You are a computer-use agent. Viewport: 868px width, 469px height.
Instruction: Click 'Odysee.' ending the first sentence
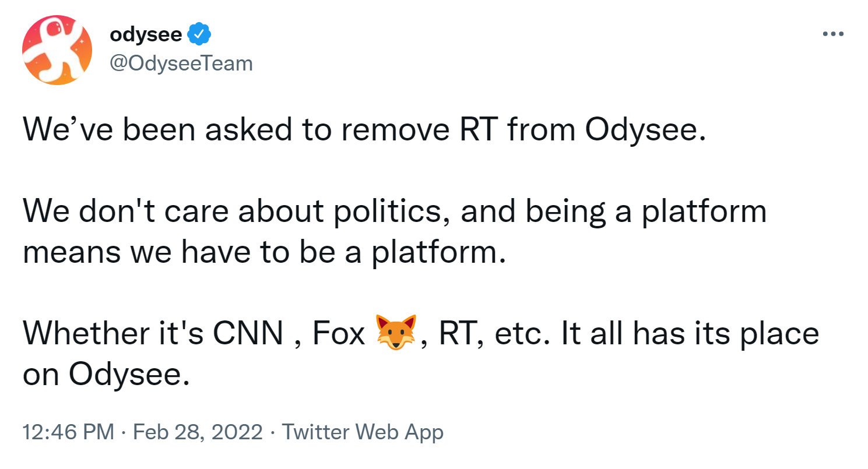coord(645,132)
